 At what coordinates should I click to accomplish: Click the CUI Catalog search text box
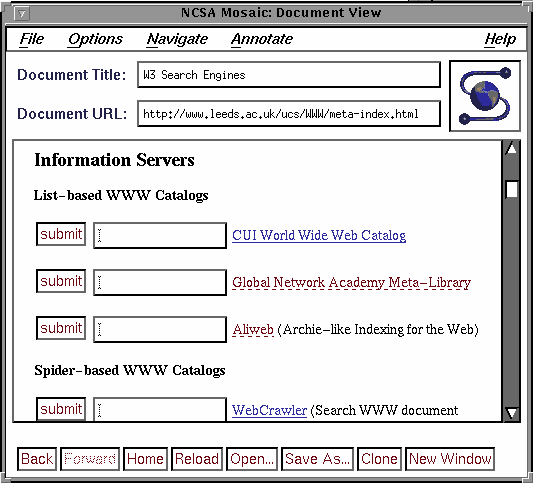160,235
